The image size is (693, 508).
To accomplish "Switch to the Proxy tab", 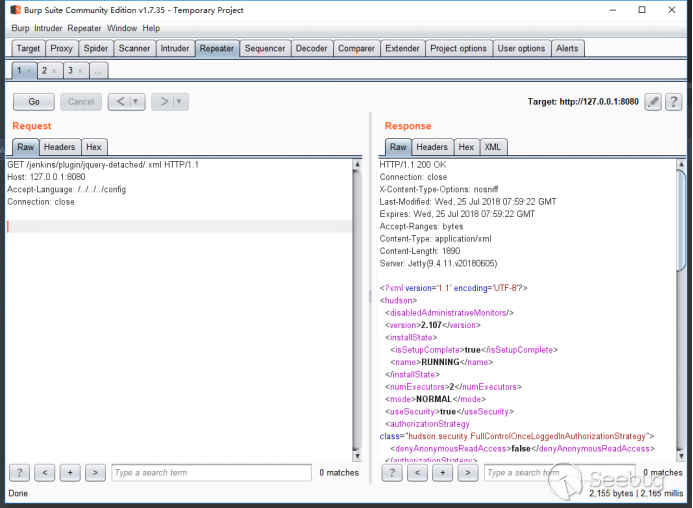I will click(x=61, y=49).
